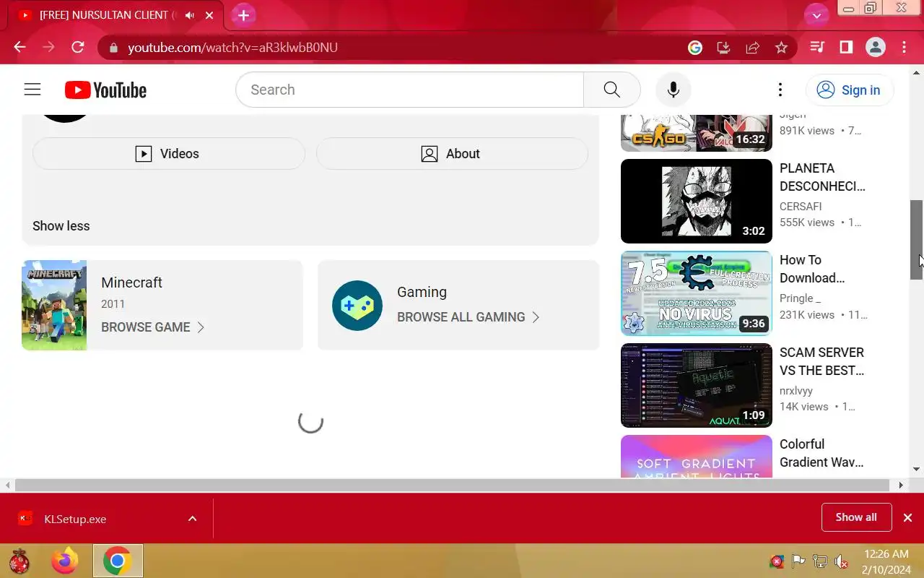
Task: Expand KLSetup.exe download options chevron
Action: pyautogui.click(x=193, y=519)
